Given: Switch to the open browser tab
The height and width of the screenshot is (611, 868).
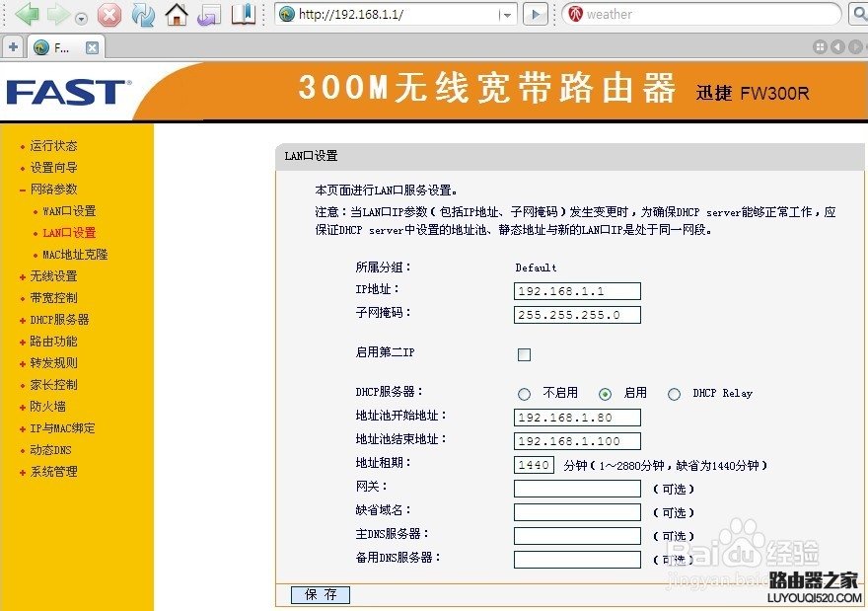Looking at the screenshot, I should pos(54,45).
